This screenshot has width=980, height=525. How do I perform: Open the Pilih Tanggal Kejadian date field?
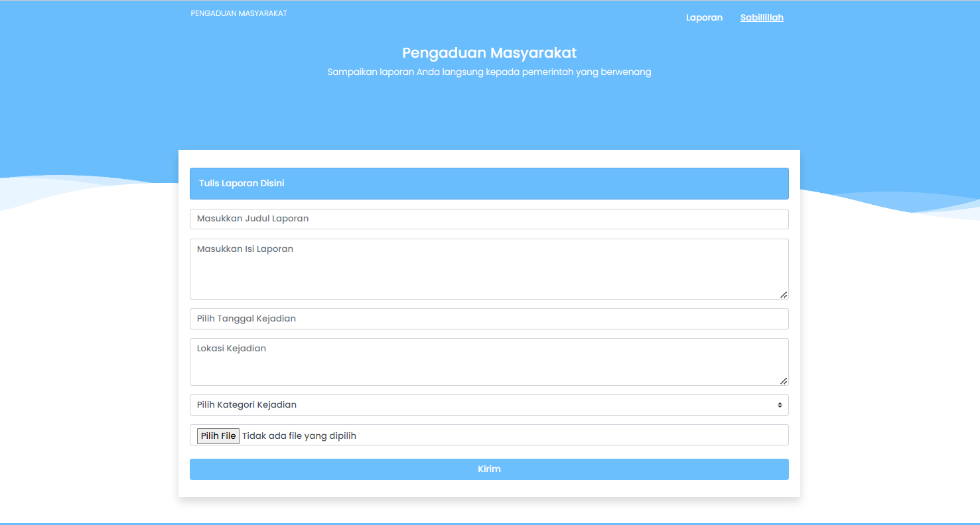(489, 319)
